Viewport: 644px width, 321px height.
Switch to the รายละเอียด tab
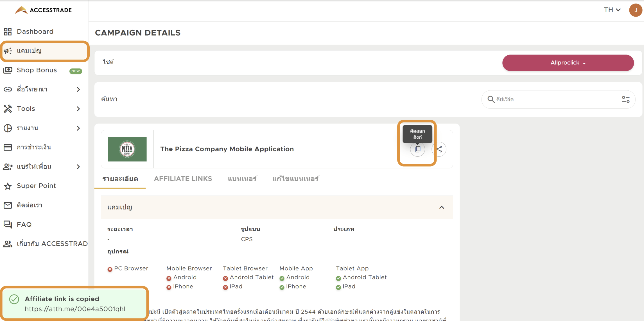120,179
